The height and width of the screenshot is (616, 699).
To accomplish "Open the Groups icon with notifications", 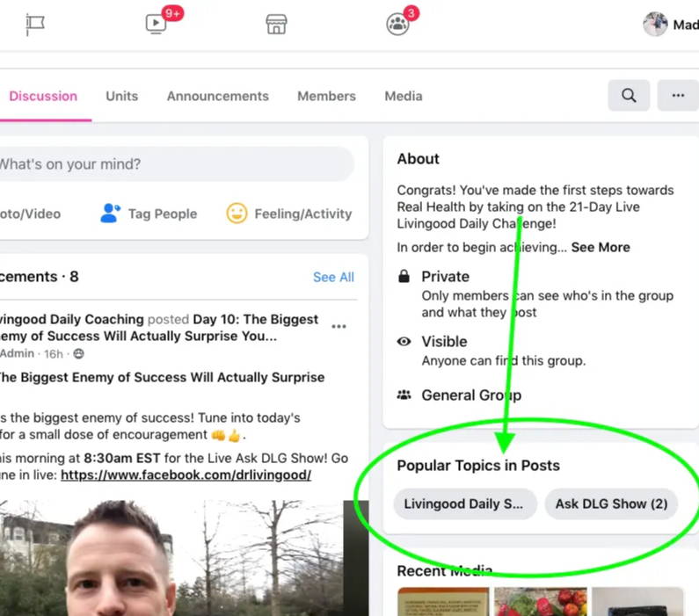I will point(397,24).
